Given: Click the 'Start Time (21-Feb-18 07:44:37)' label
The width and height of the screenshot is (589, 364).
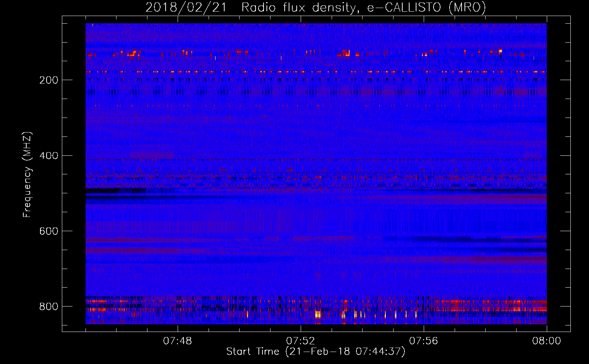Looking at the screenshot, I should pos(316,352).
